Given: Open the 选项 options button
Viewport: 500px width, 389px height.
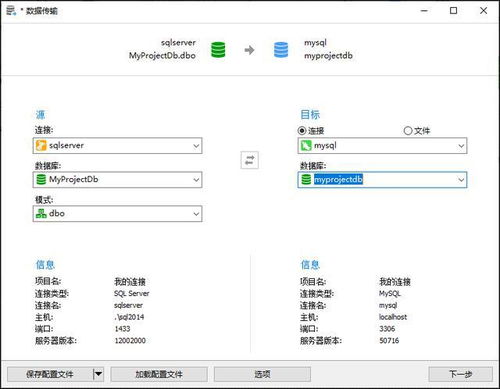Looking at the screenshot, I should point(262,374).
